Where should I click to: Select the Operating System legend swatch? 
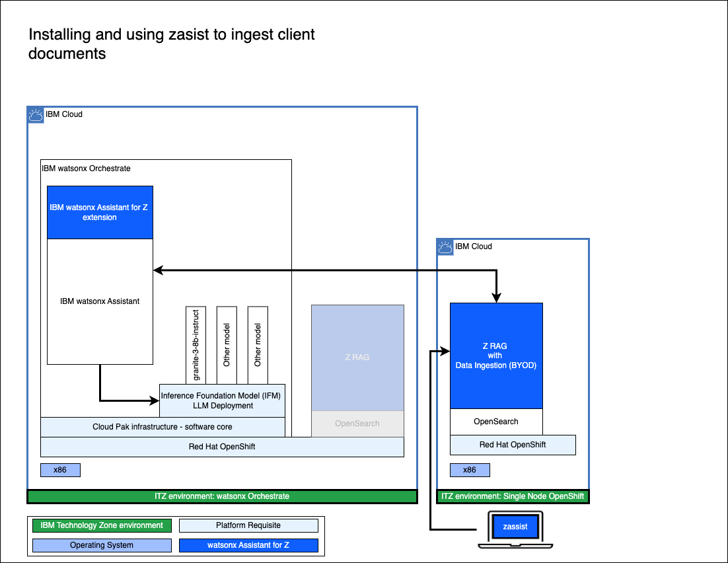[102, 546]
